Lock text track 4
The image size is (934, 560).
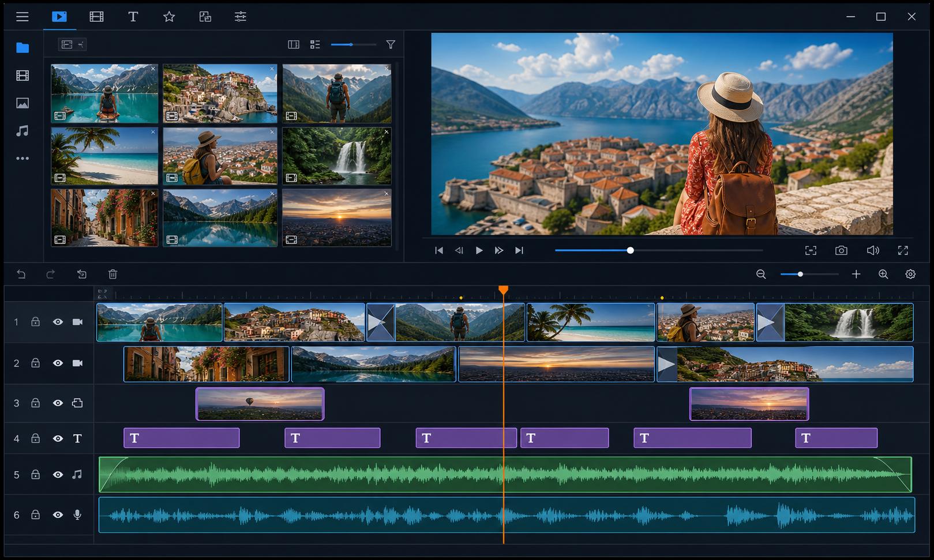pos(36,438)
